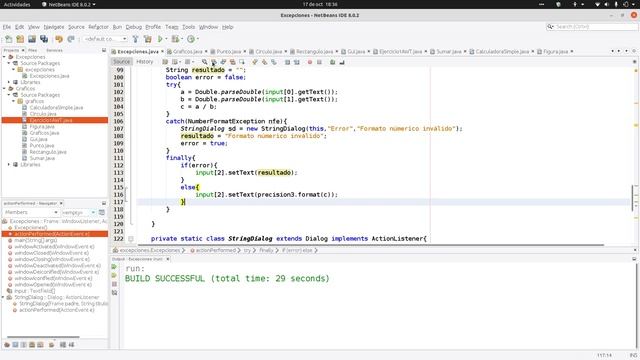Collapse the StringDialog node in Navigator
This screenshot has height=360, width=640.
pos(4,297)
